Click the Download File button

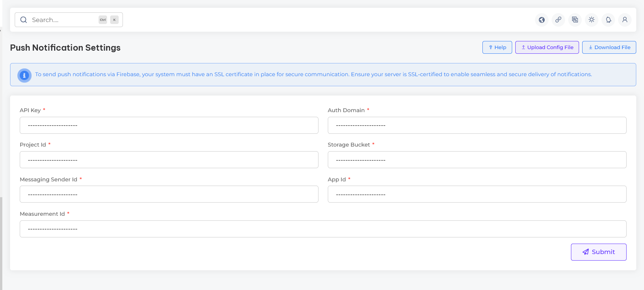[609, 48]
